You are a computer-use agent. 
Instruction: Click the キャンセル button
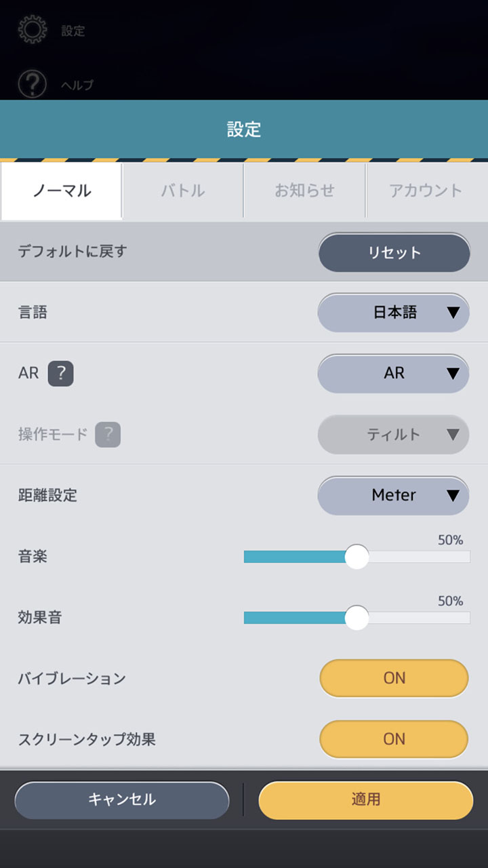[x=122, y=800]
